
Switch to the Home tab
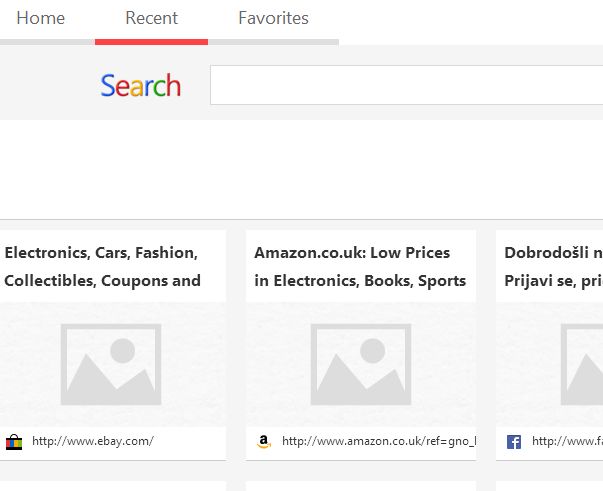40,18
